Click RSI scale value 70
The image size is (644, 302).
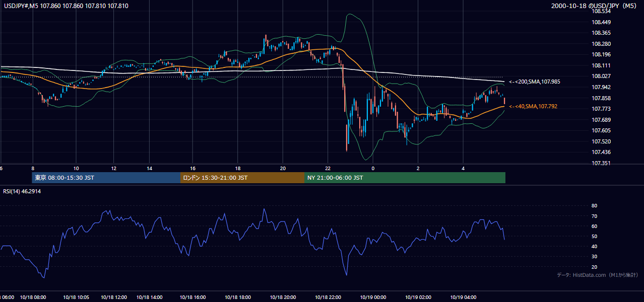pyautogui.click(x=594, y=216)
